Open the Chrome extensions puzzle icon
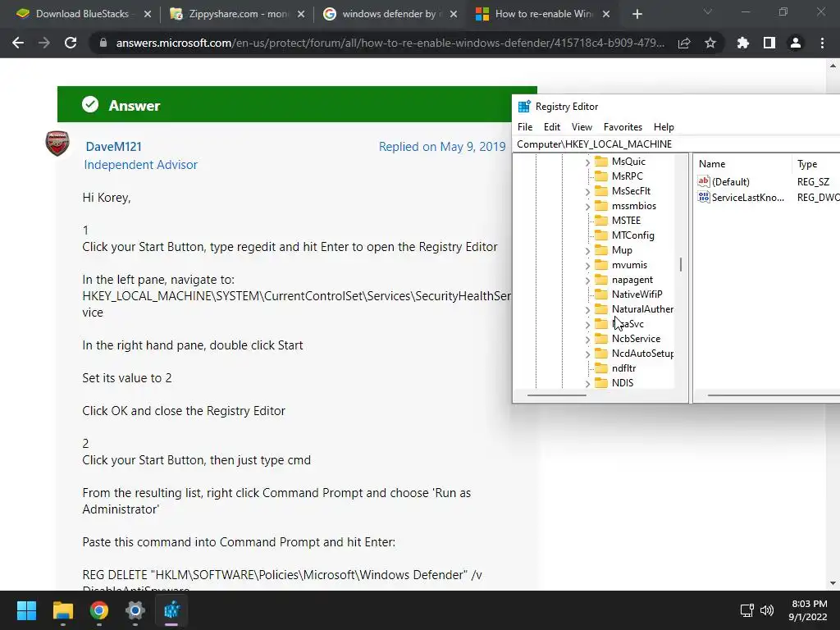Screen dimensions: 840x630 [x=742, y=43]
